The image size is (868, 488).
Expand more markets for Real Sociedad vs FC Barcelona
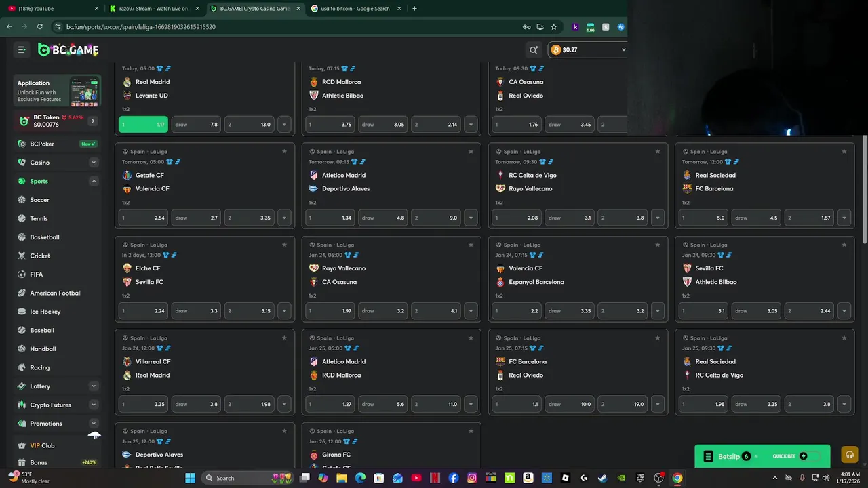[x=844, y=218]
